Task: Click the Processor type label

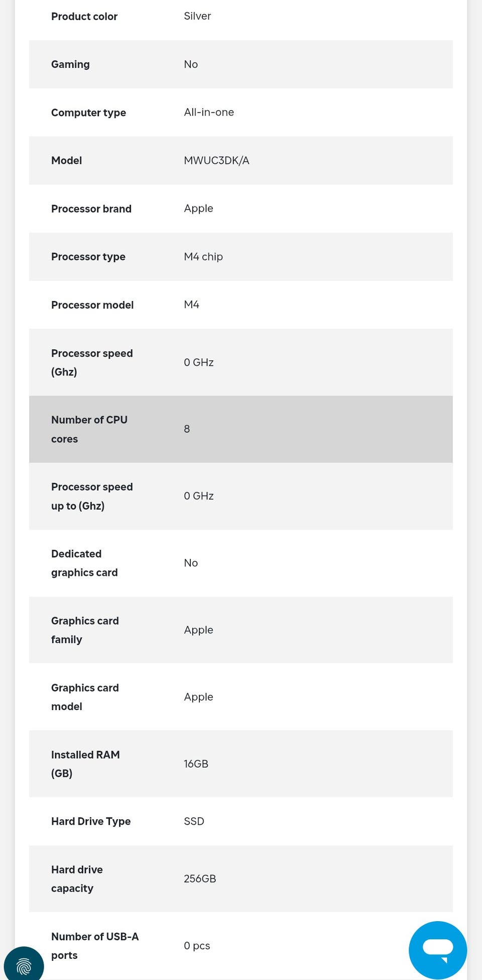Action: click(x=88, y=257)
